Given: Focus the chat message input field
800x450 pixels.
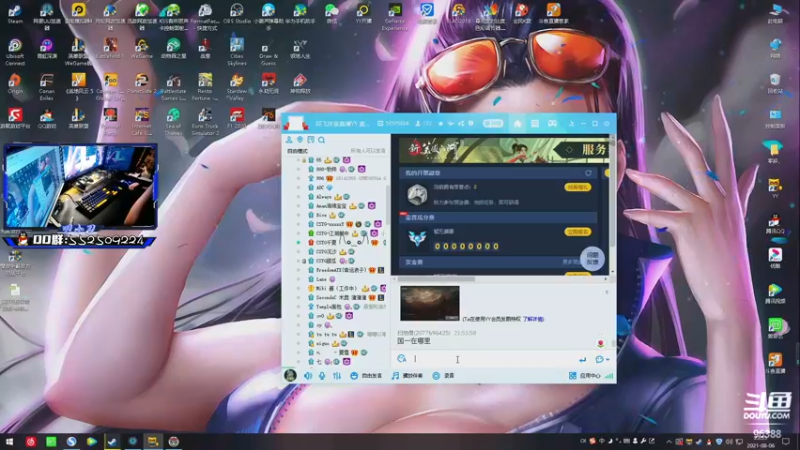Looking at the screenshot, I should (x=492, y=359).
